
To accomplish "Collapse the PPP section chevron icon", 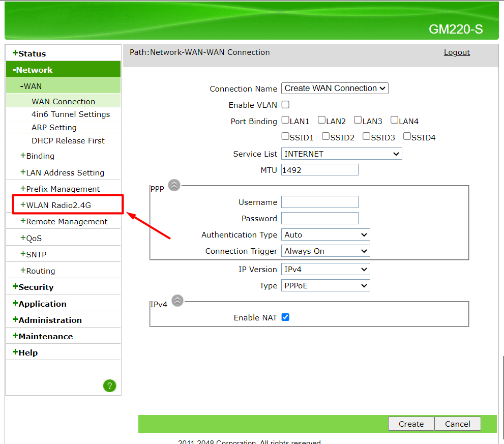I will pos(174,186).
